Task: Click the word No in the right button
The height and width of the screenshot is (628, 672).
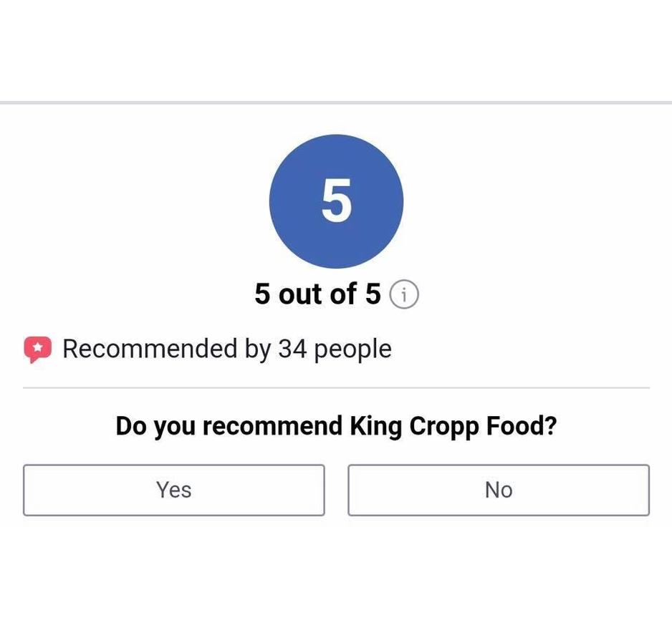Action: click(x=499, y=490)
